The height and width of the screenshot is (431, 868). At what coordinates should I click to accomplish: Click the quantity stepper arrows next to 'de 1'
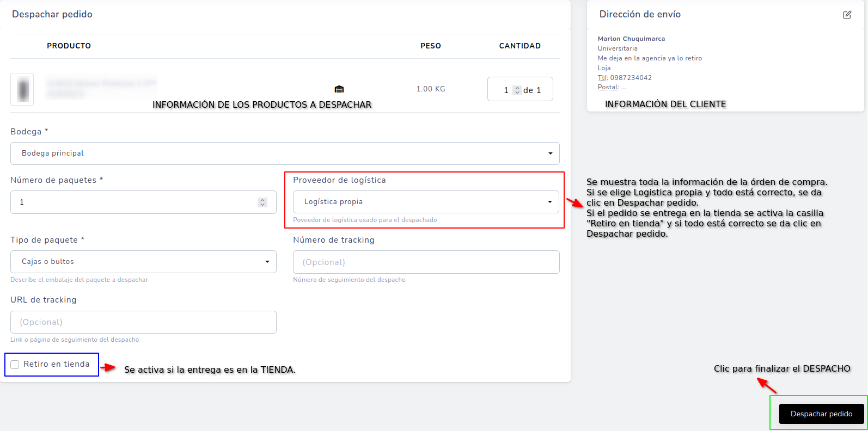[x=517, y=90]
